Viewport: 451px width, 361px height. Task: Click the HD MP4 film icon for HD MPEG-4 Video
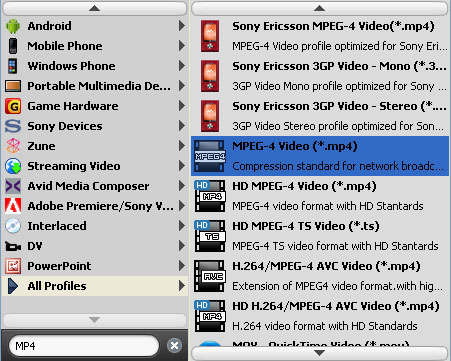coord(210,196)
